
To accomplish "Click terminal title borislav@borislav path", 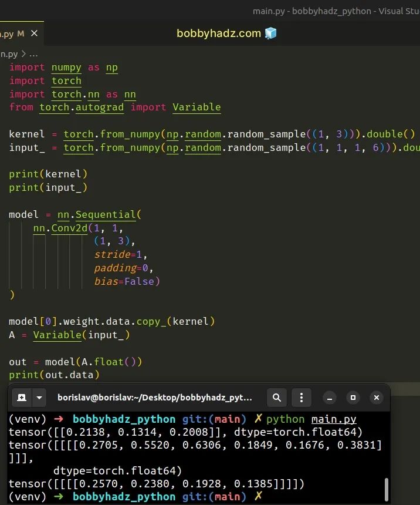I will [x=154, y=398].
